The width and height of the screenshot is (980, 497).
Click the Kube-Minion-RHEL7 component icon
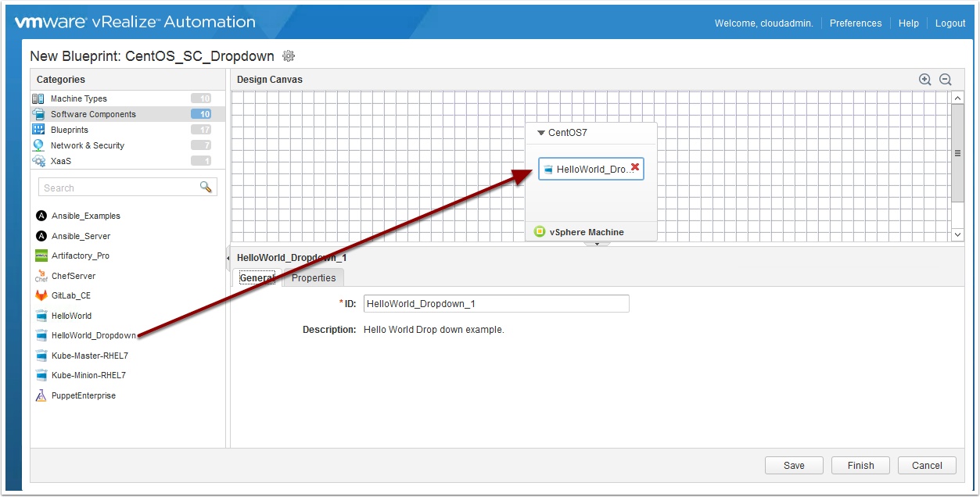[41, 375]
